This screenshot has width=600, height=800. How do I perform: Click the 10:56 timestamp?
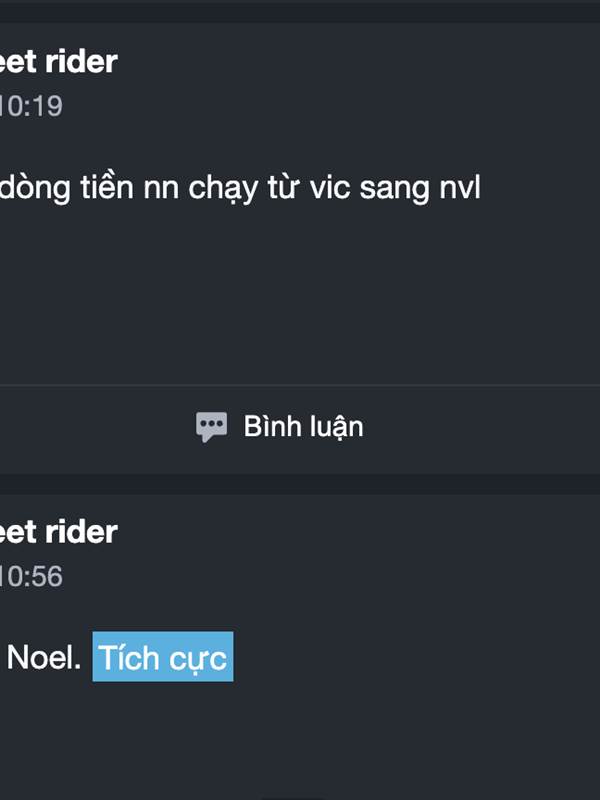pyautogui.click(x=30, y=576)
